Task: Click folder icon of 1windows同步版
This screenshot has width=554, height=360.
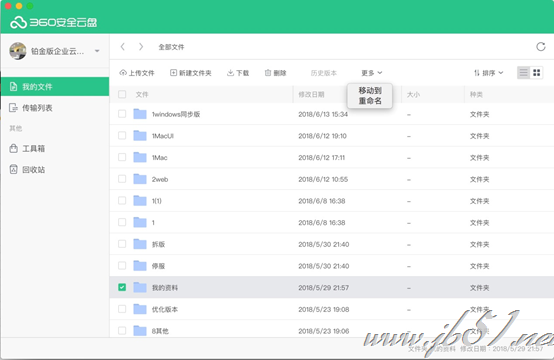Action: tap(140, 114)
